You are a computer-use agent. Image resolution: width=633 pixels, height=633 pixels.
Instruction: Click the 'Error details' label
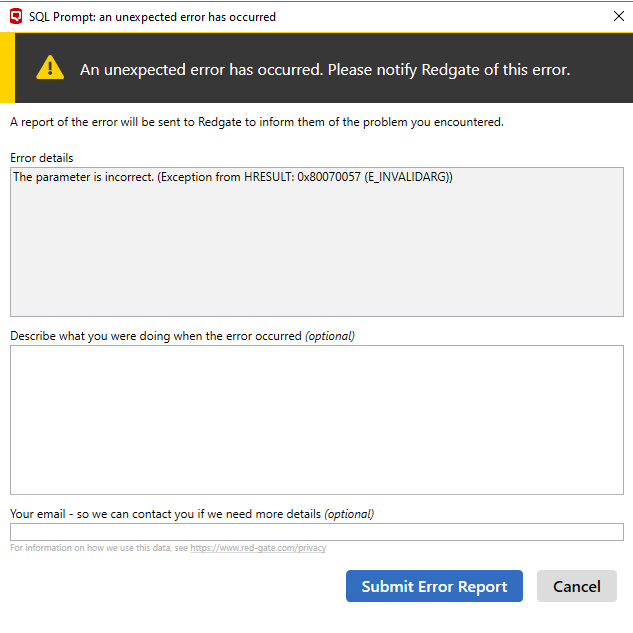42,158
